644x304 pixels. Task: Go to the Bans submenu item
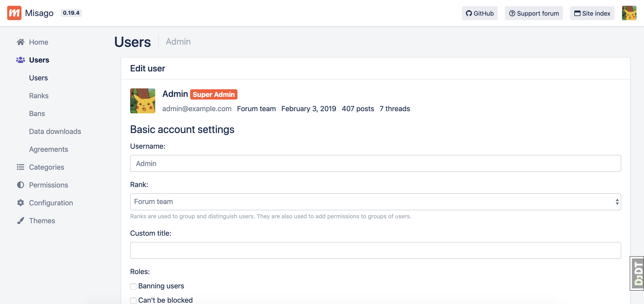[37, 114]
